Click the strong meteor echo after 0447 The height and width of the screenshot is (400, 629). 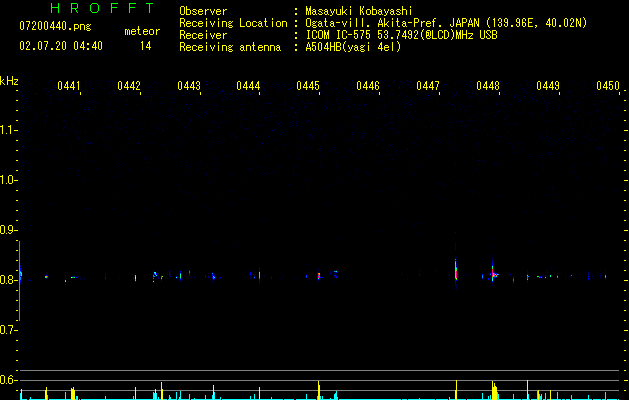456,269
